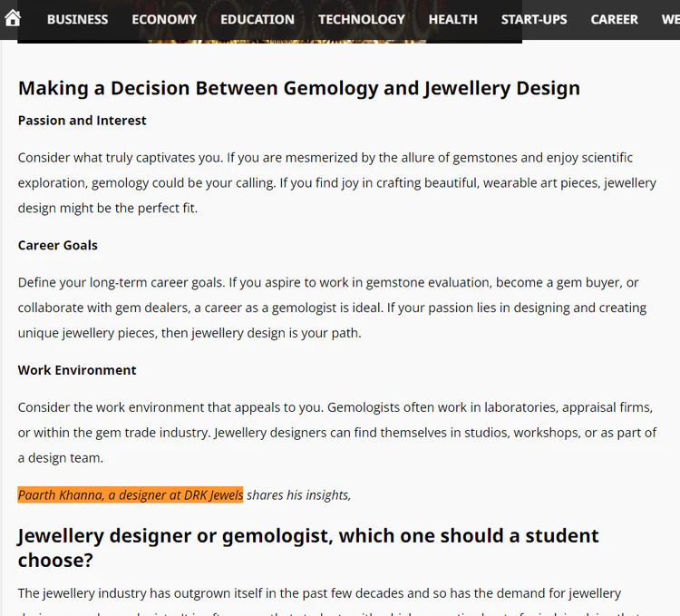Navigate to the HEALTH section
Image resolution: width=680 pixels, height=616 pixels.
tap(452, 20)
